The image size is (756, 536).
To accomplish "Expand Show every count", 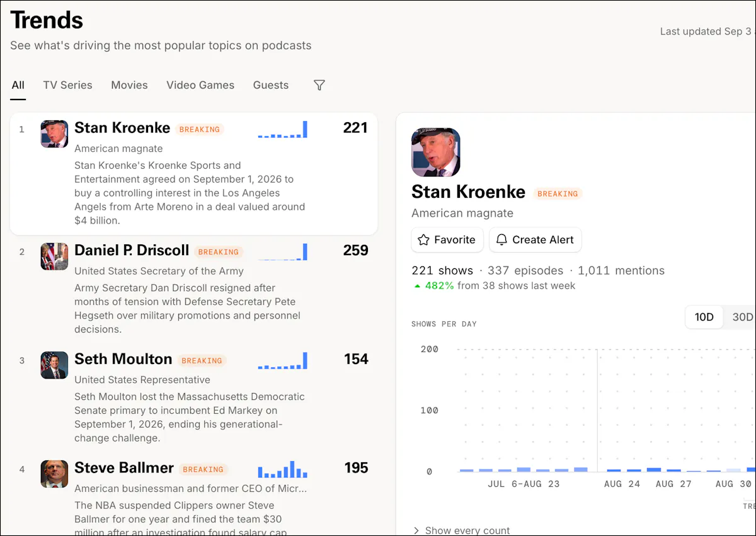I will tap(461, 530).
